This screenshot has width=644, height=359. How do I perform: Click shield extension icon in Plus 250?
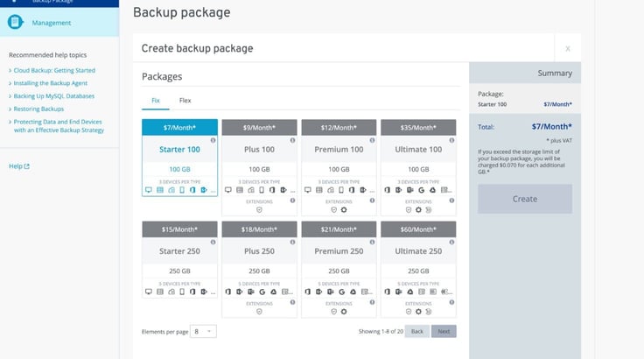click(x=259, y=312)
